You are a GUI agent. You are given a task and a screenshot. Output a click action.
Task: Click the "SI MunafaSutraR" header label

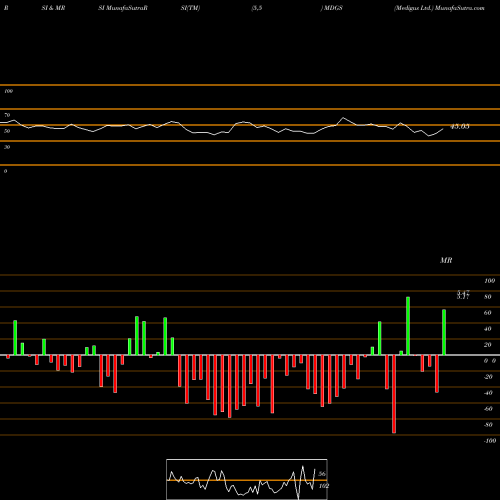(123, 8)
